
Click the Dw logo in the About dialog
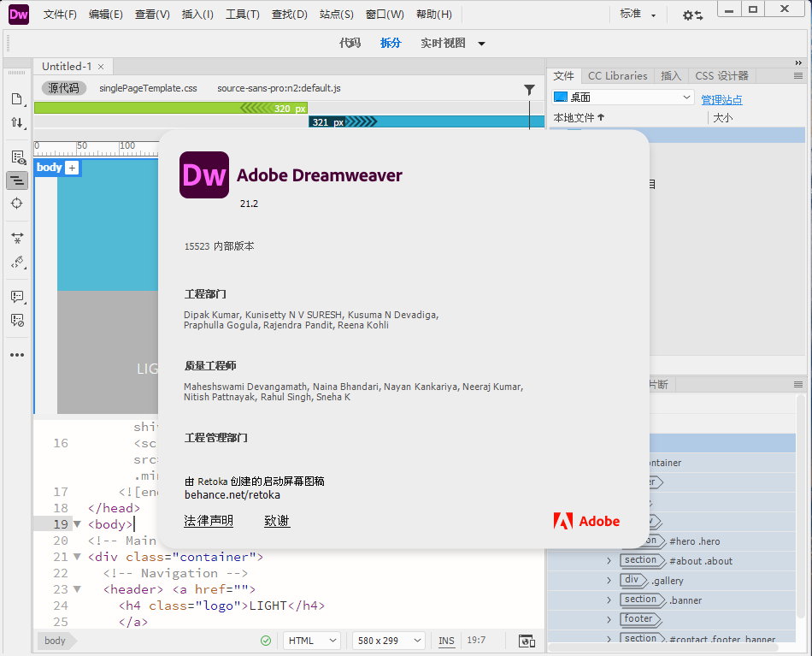(x=204, y=174)
